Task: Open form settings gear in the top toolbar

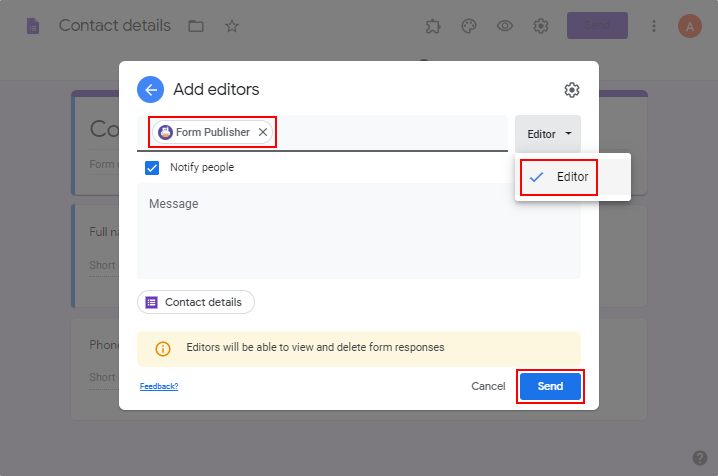Action: 541,26
